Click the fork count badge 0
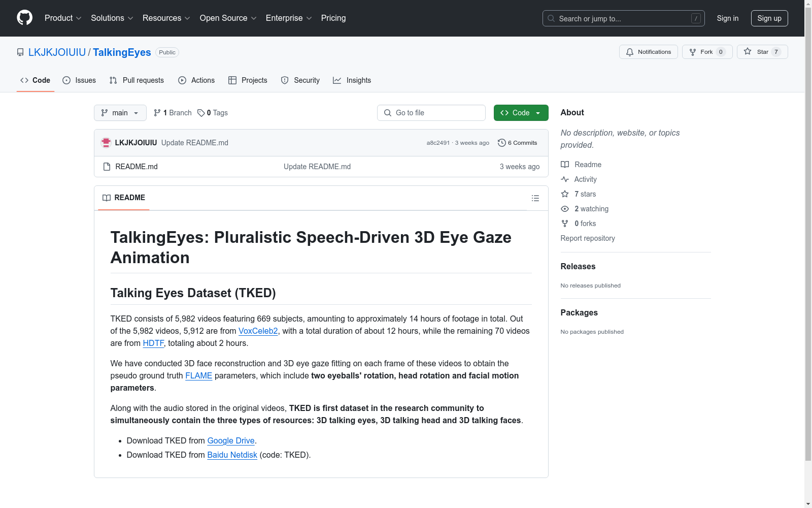812x508 pixels. click(x=721, y=52)
